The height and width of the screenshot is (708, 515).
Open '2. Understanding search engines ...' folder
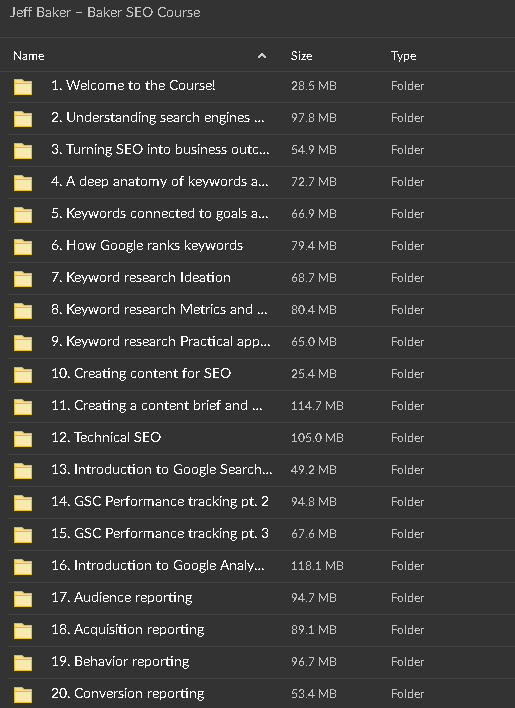(x=158, y=117)
